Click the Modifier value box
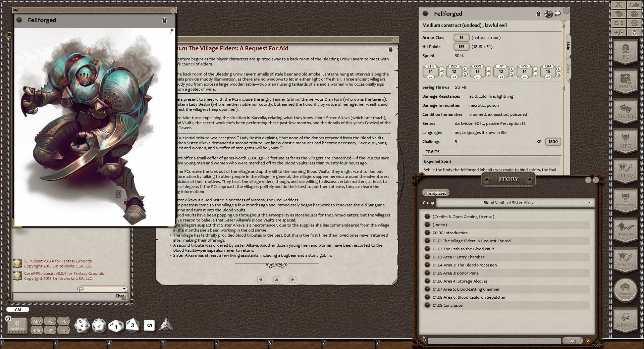644x349 pixels. point(17,326)
